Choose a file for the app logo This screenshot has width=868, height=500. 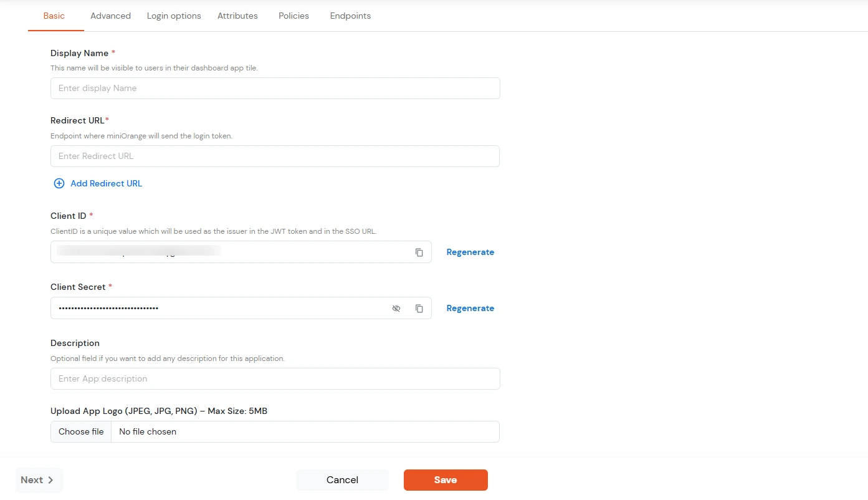pyautogui.click(x=80, y=431)
